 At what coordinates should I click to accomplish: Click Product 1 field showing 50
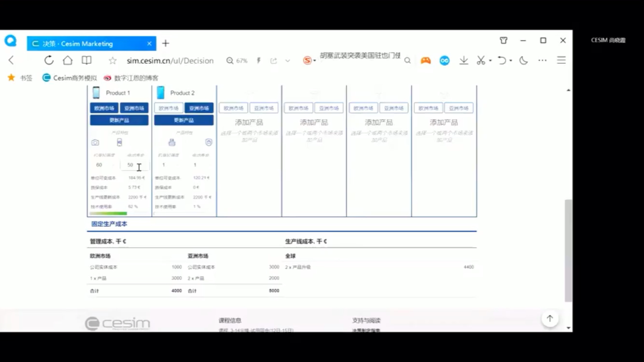tap(134, 165)
